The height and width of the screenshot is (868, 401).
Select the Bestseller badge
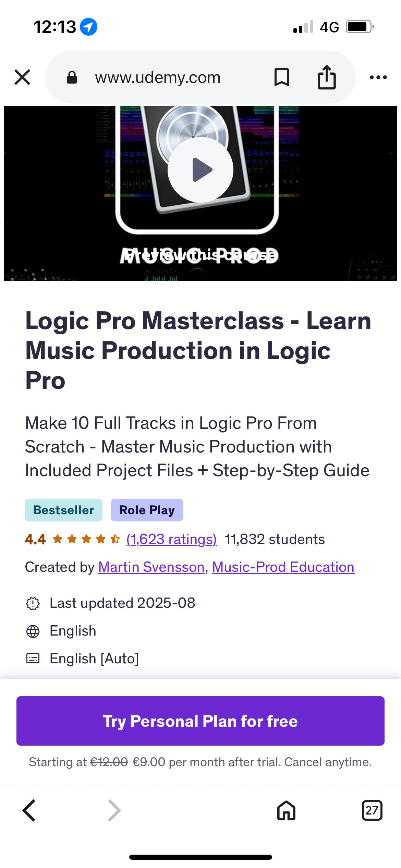tap(63, 510)
